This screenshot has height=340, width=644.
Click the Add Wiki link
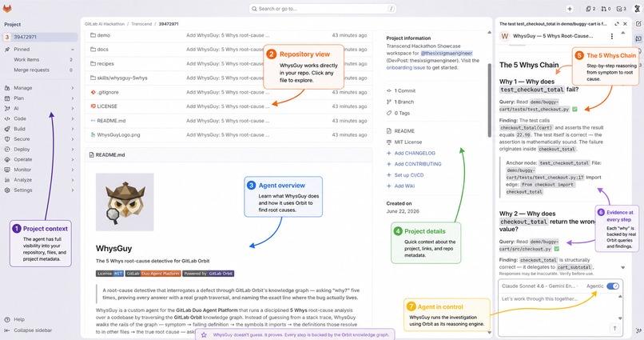[404, 186]
